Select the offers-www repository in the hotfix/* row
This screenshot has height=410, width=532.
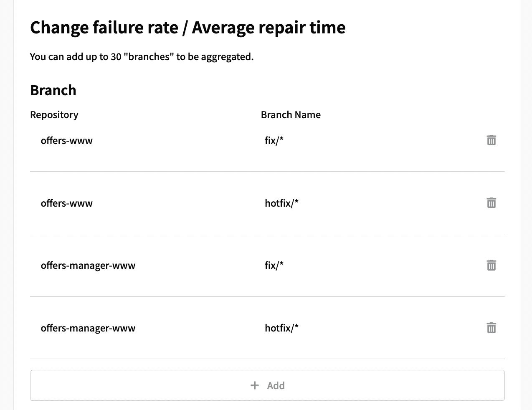67,203
